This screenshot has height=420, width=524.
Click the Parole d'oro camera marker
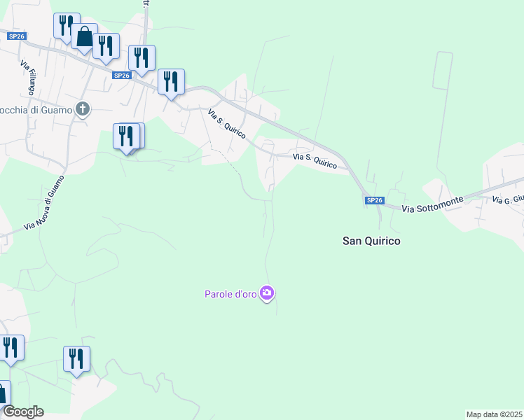click(x=267, y=293)
